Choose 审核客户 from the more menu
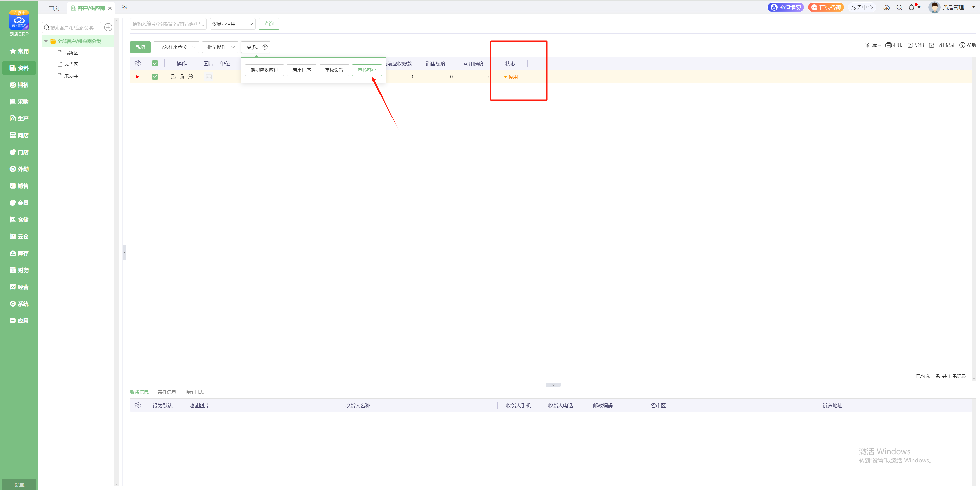 pyautogui.click(x=367, y=70)
